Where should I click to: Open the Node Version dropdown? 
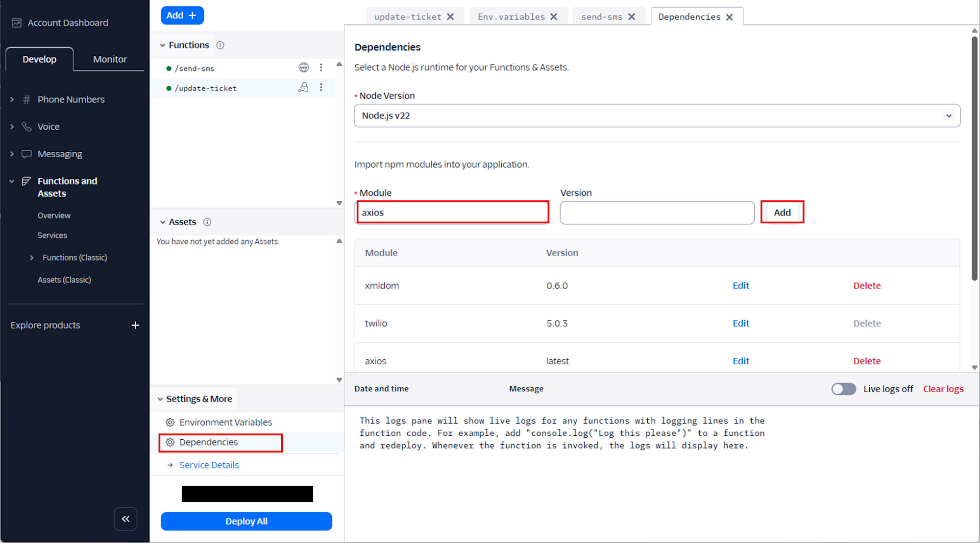(657, 116)
